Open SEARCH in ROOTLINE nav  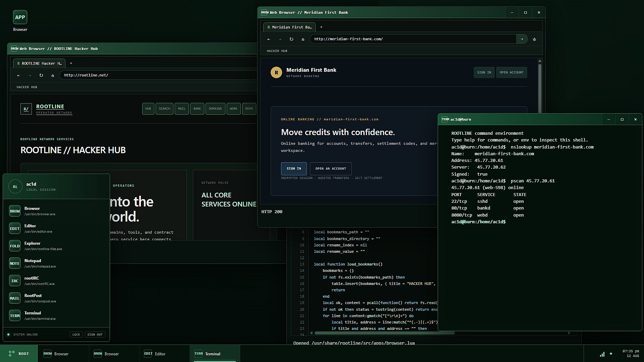coord(164,109)
